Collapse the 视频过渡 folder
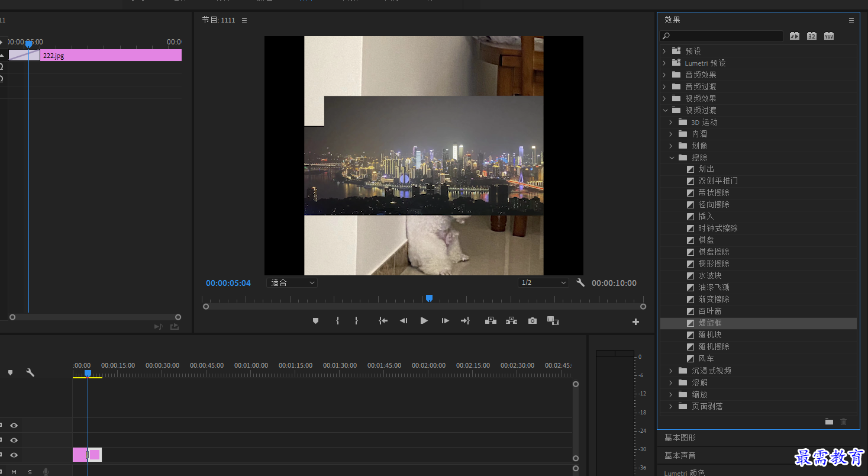The image size is (868, 476). click(x=664, y=110)
